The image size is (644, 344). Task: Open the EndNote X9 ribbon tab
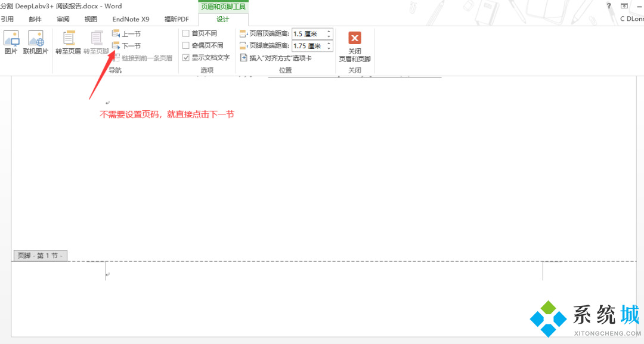(x=131, y=18)
